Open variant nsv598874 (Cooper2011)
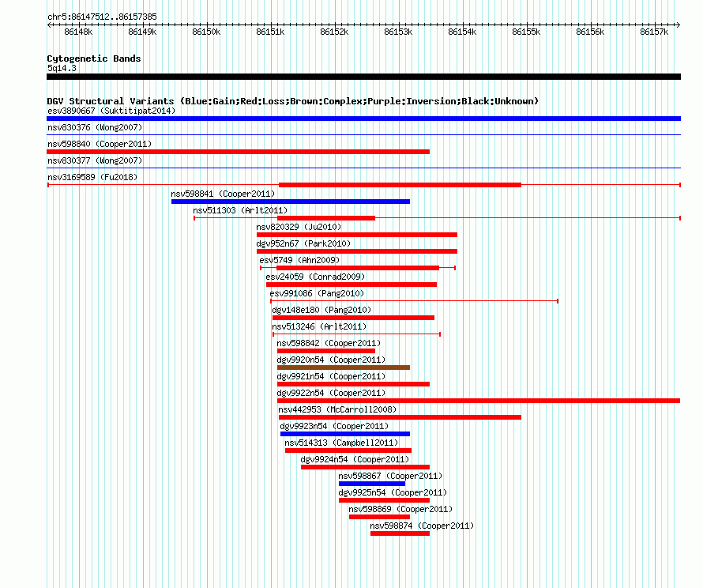The image size is (703, 588). [422, 526]
